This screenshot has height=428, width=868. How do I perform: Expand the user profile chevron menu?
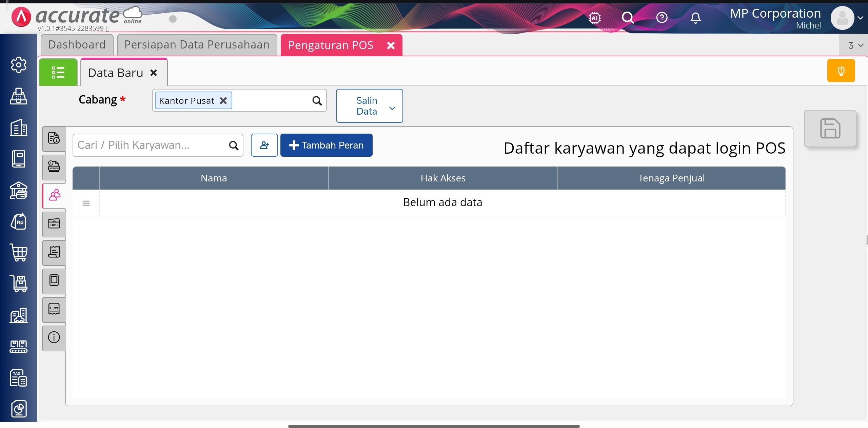[860, 18]
